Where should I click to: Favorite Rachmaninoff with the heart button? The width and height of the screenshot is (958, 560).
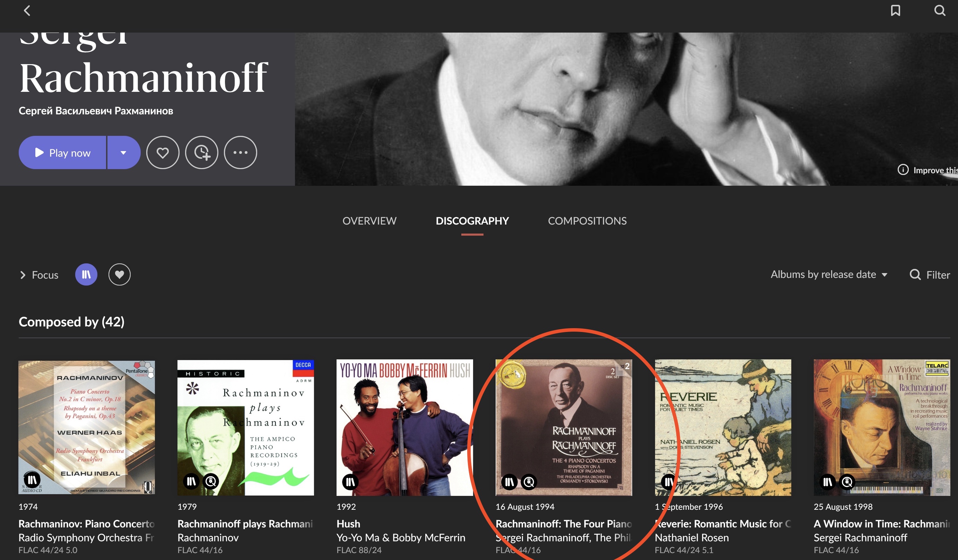click(163, 152)
